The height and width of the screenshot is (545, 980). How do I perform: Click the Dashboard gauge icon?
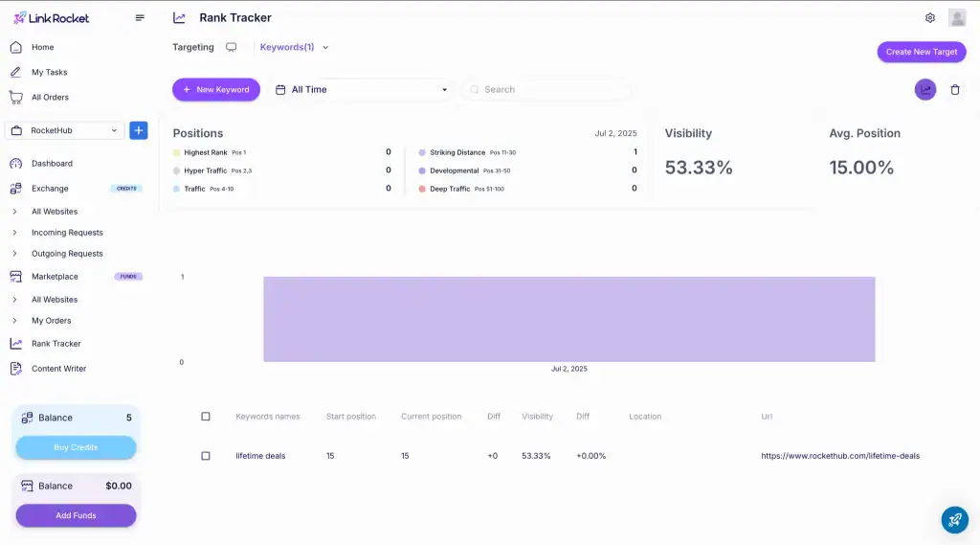16,164
